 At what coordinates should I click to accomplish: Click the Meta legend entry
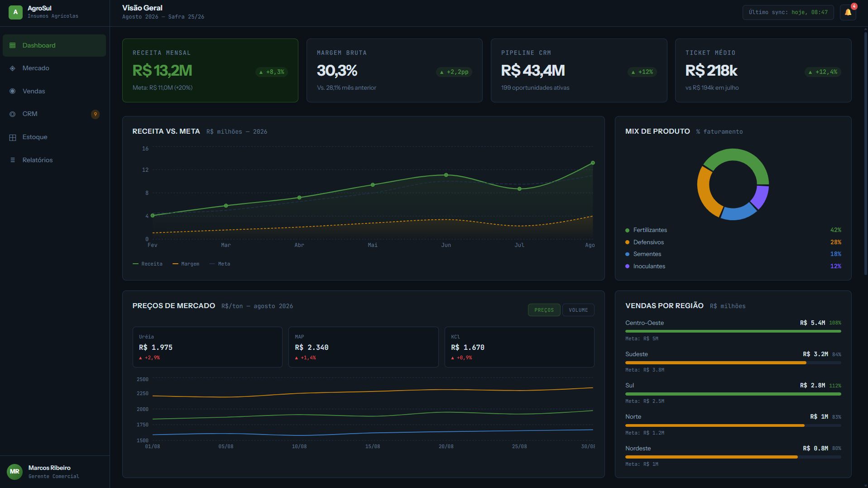pyautogui.click(x=220, y=264)
